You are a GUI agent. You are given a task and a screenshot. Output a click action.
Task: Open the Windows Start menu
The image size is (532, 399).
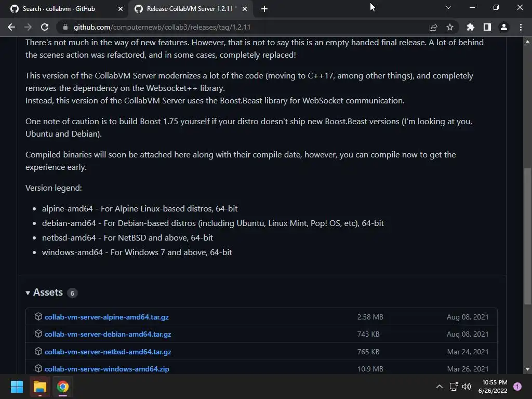tap(17, 387)
